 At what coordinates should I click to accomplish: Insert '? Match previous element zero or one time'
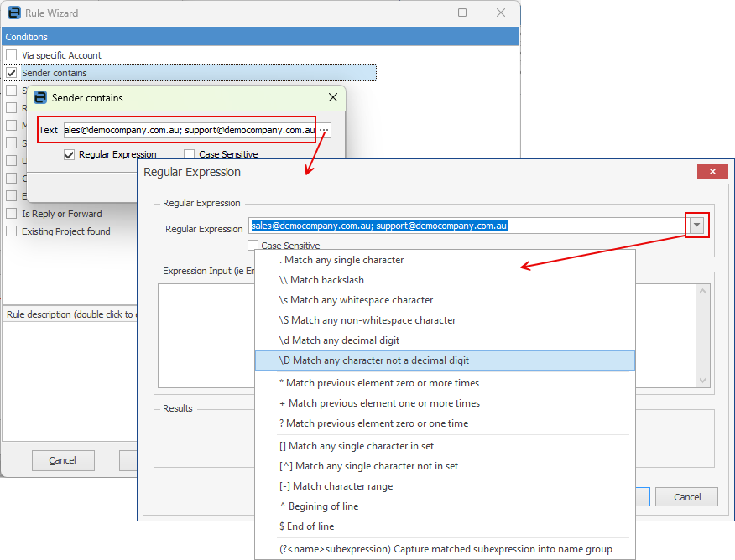[x=445, y=423]
